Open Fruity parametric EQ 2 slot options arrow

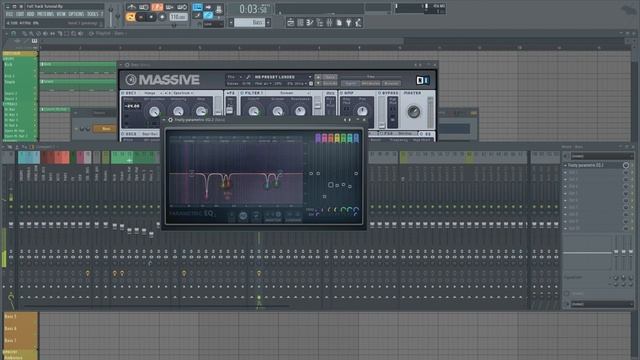566,165
